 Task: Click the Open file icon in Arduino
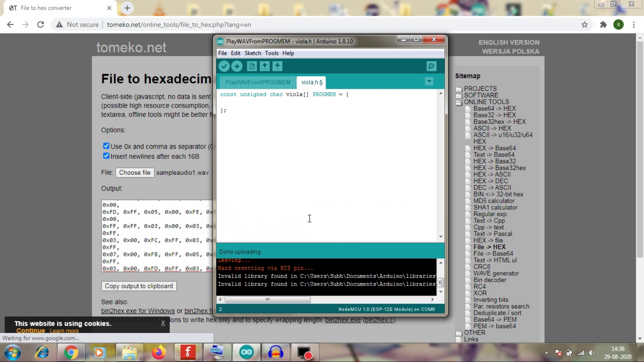point(265,66)
